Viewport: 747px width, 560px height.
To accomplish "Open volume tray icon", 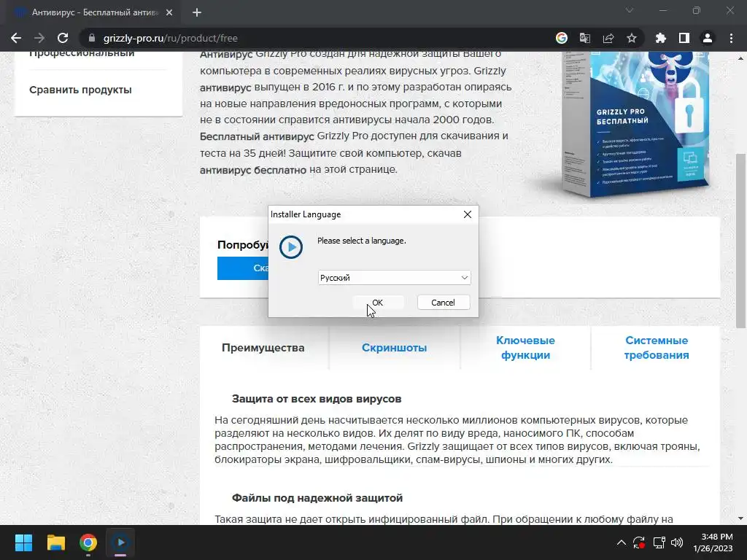I will tap(677, 542).
